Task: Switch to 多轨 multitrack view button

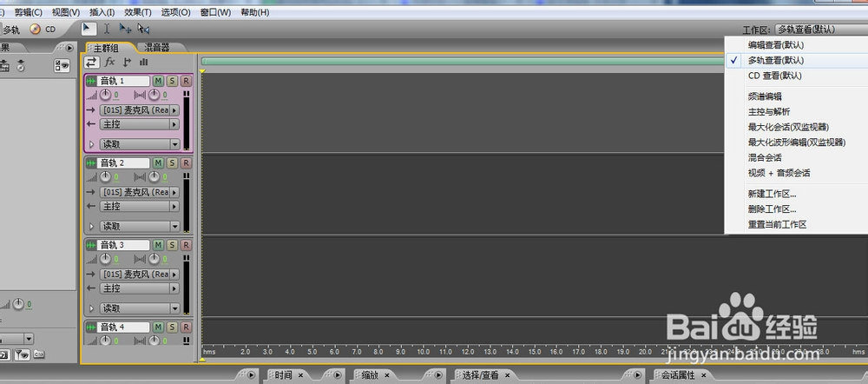Action: 10,30
